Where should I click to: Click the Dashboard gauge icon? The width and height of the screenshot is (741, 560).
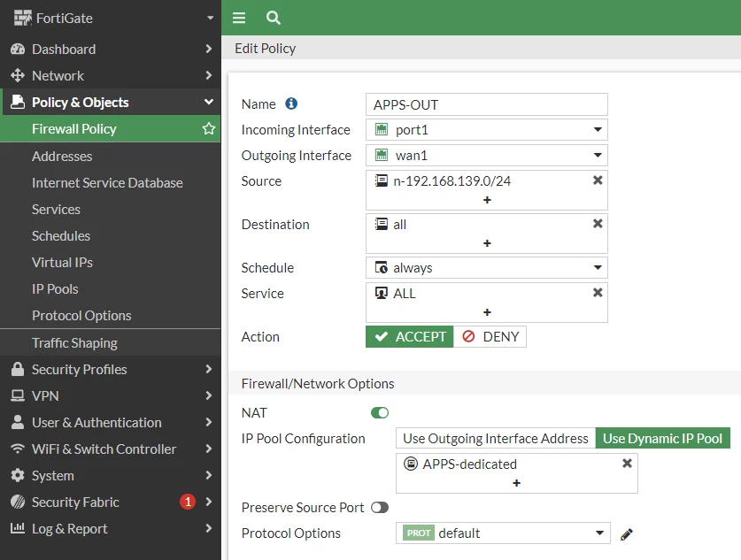click(18, 50)
